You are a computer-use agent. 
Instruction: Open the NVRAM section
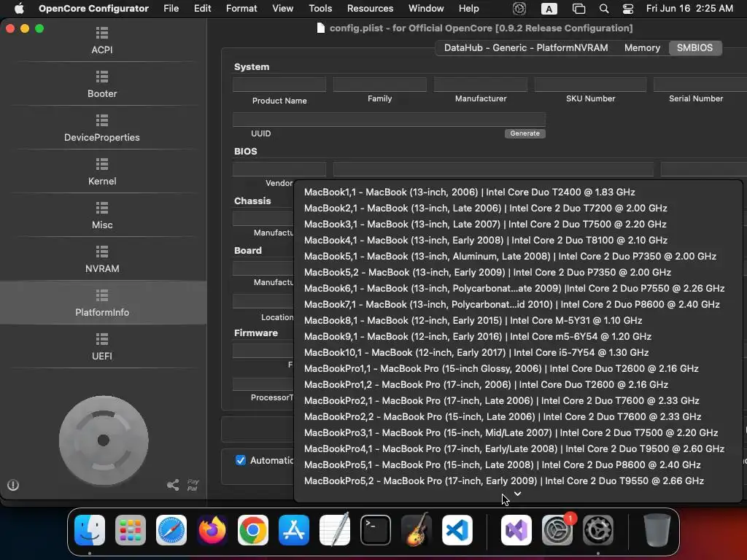tap(102, 260)
